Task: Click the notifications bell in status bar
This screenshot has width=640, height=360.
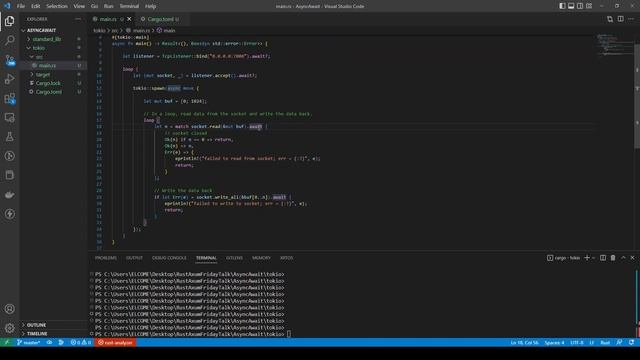Action: pos(631,342)
